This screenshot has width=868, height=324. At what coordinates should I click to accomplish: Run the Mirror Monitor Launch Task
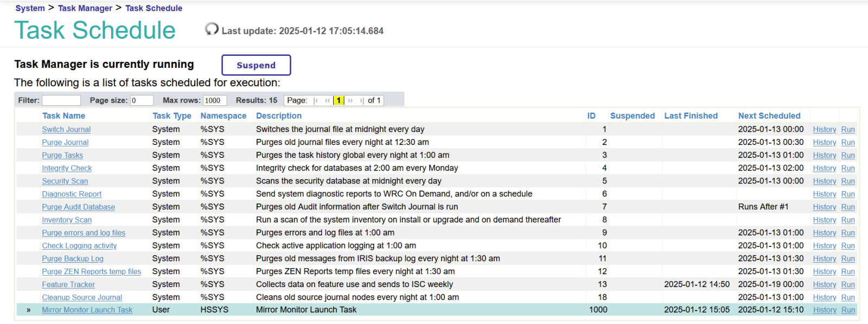pyautogui.click(x=848, y=310)
